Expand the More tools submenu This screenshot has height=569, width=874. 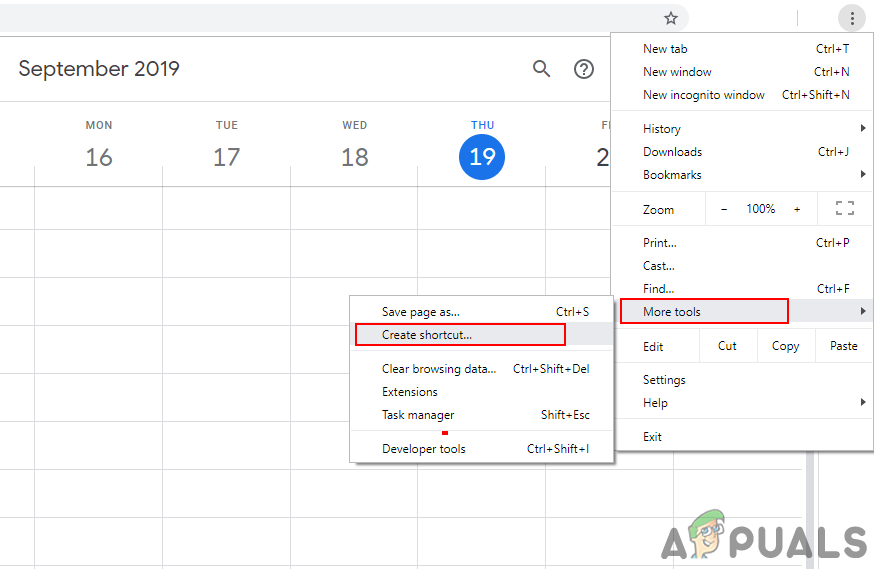click(743, 312)
